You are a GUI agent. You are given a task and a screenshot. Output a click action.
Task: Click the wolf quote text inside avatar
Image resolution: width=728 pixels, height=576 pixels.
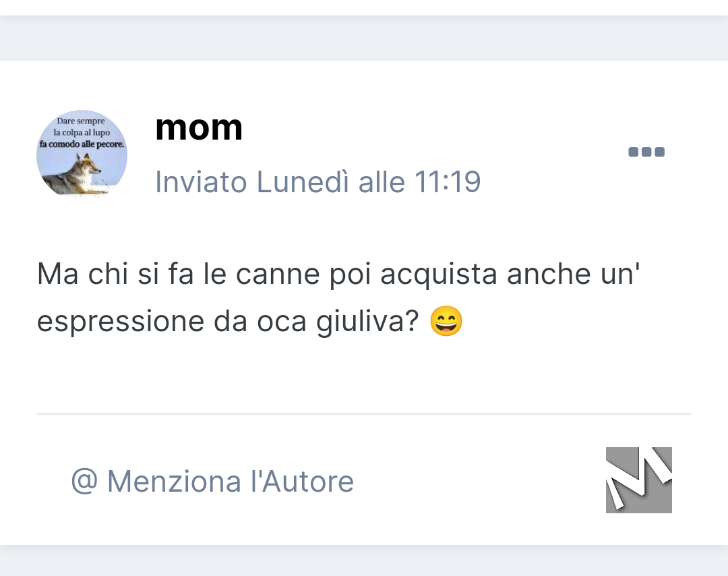tap(82, 132)
